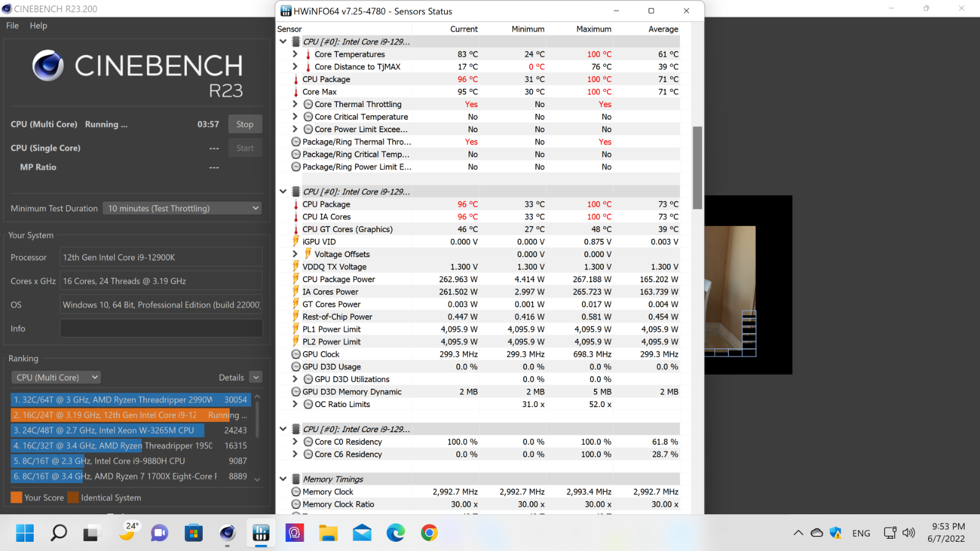Collapse the first CPU [#0] sensor group

[283, 42]
